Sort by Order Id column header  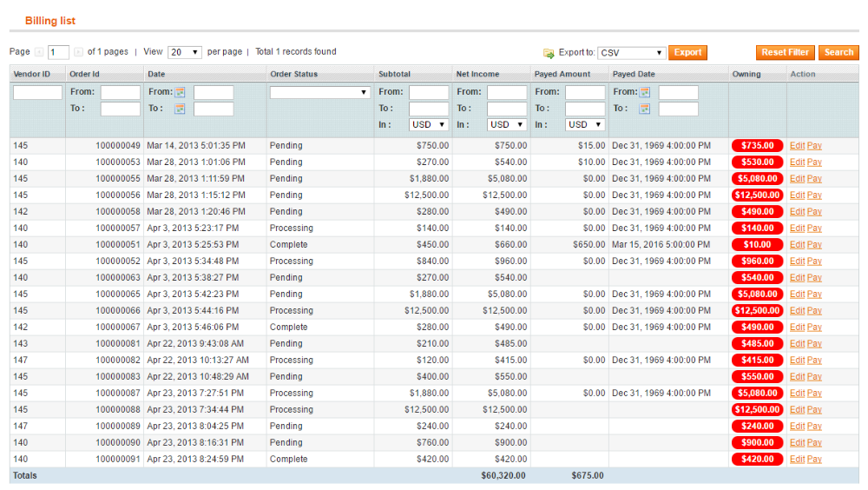84,74
